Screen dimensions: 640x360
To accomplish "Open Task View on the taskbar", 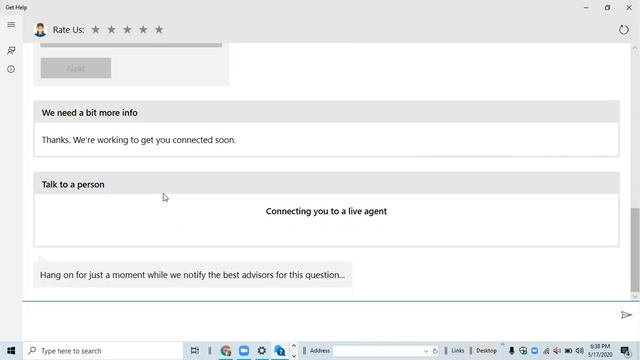I will tap(195, 351).
